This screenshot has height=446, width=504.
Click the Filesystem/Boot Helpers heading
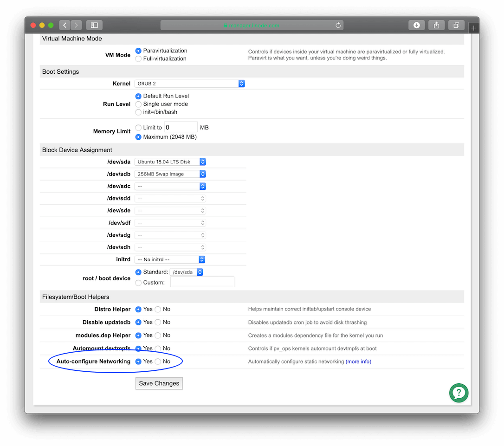[76, 297]
